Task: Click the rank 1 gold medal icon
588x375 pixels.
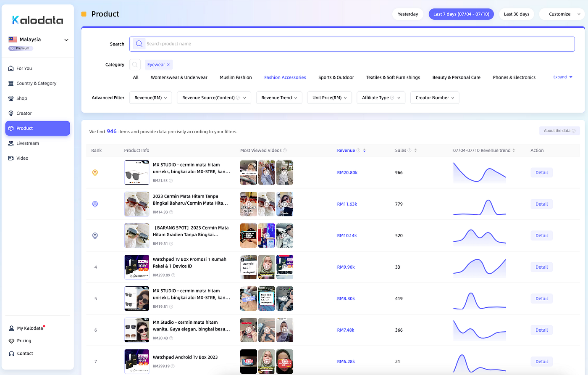Action: [x=95, y=173]
